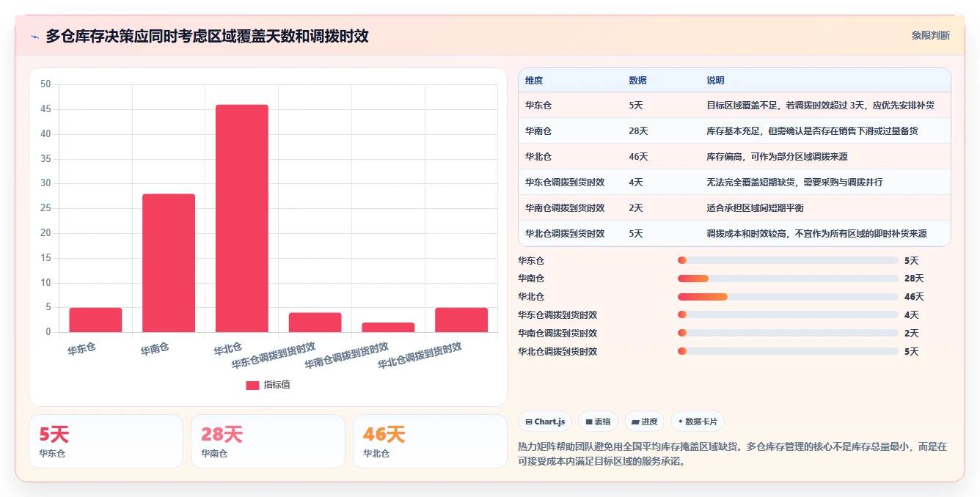Click the 华南仓调拨到货时效 chart bar

pos(388,328)
